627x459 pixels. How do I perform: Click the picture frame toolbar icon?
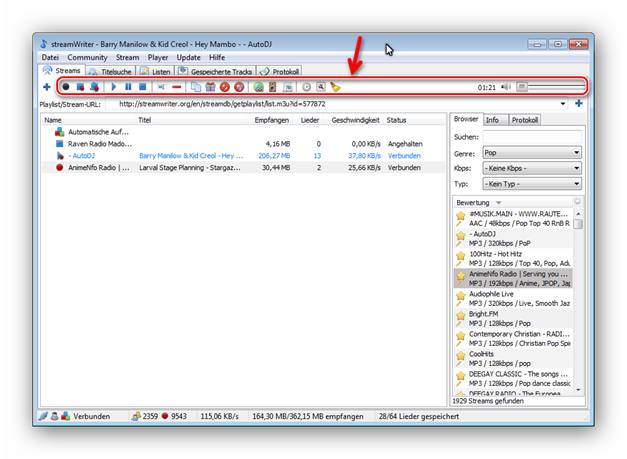288,87
